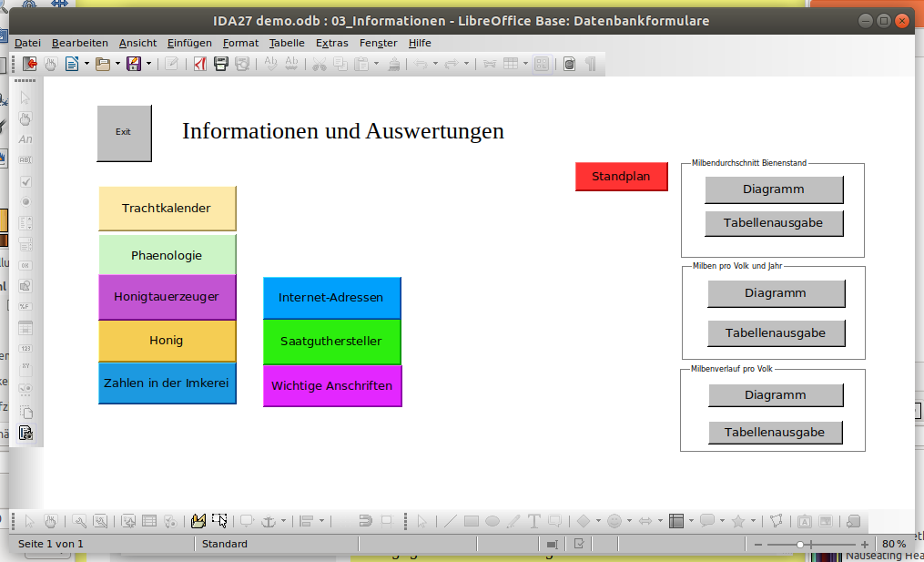
Task: Select the numeric field '123' control icon
Action: [x=25, y=349]
